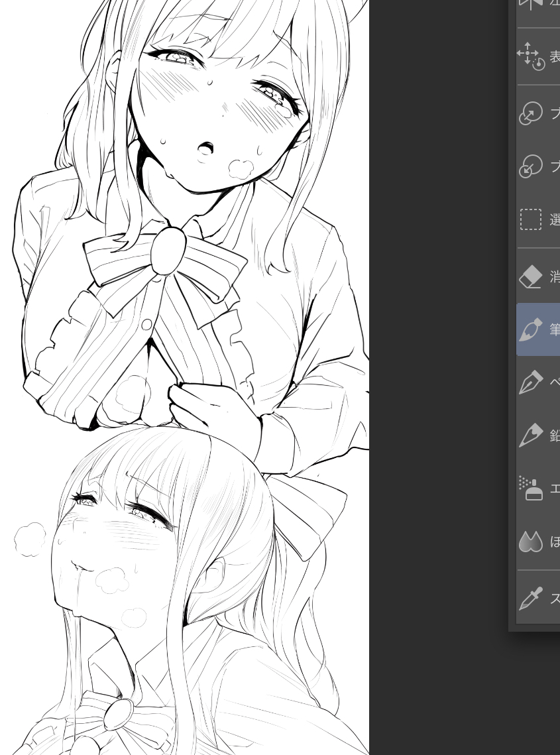The width and height of the screenshot is (560, 755).
Task: Select the Airbrush spray tool
Action: click(531, 489)
